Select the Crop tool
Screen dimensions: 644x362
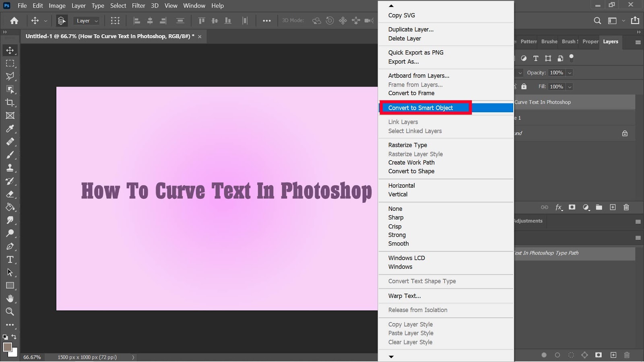pos(10,103)
